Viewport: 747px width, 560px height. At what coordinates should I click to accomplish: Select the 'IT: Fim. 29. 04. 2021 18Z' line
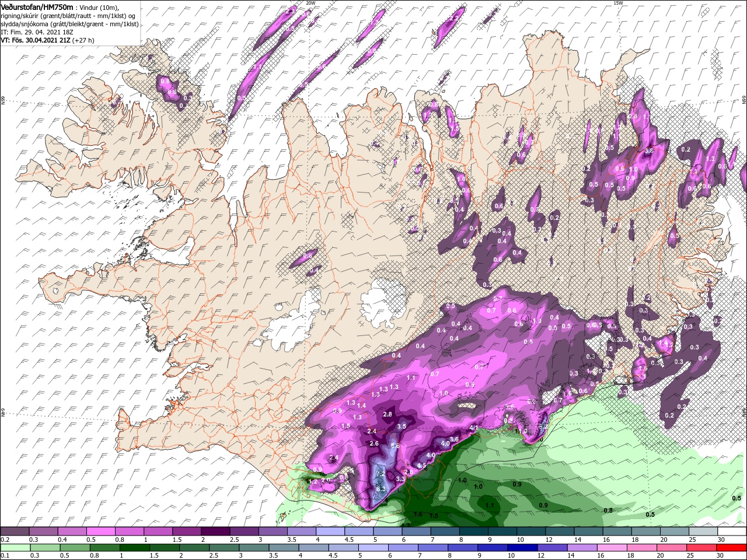pyautogui.click(x=37, y=32)
